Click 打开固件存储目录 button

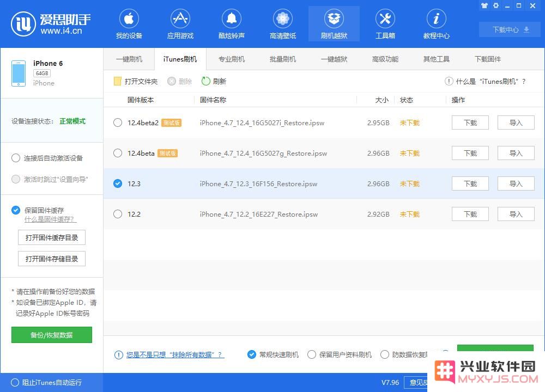pos(52,259)
